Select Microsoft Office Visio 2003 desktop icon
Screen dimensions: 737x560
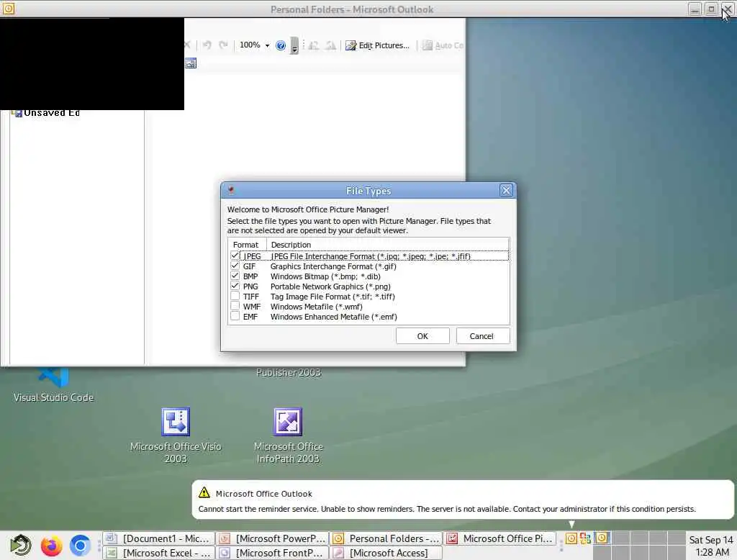176,422
